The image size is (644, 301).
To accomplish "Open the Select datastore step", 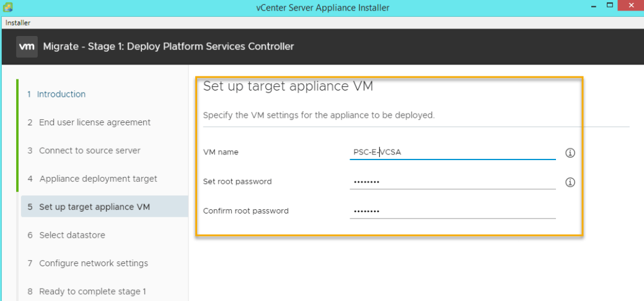I will tap(72, 235).
